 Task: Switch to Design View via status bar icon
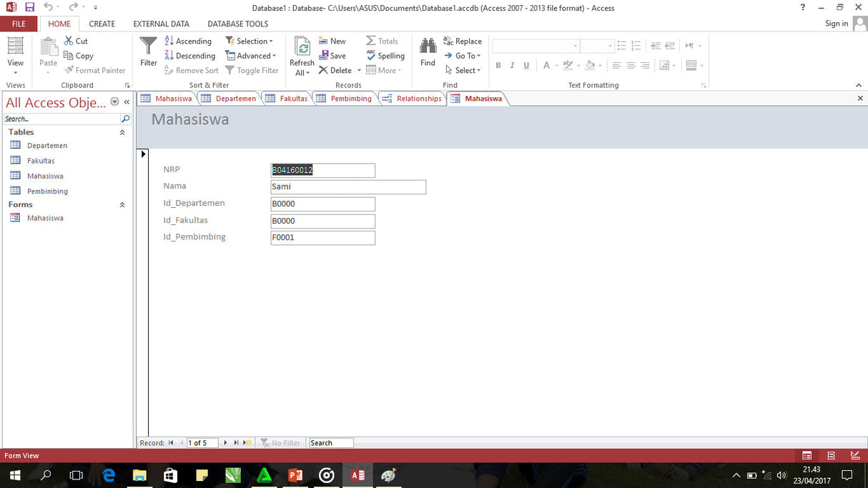coord(854,455)
